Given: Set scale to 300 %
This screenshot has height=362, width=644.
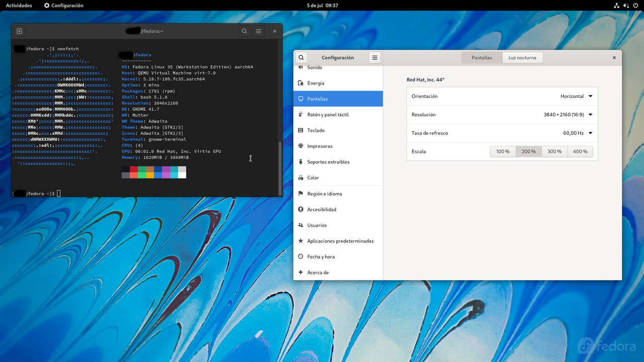Looking at the screenshot, I should point(554,151).
